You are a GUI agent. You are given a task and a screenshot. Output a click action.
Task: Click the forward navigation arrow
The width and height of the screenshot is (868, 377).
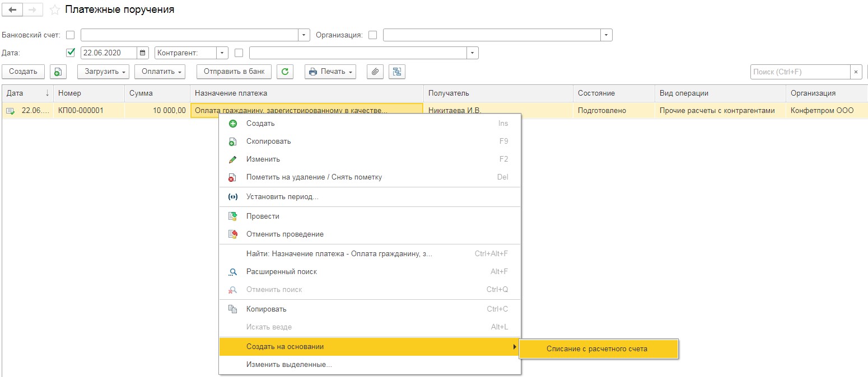coord(32,10)
